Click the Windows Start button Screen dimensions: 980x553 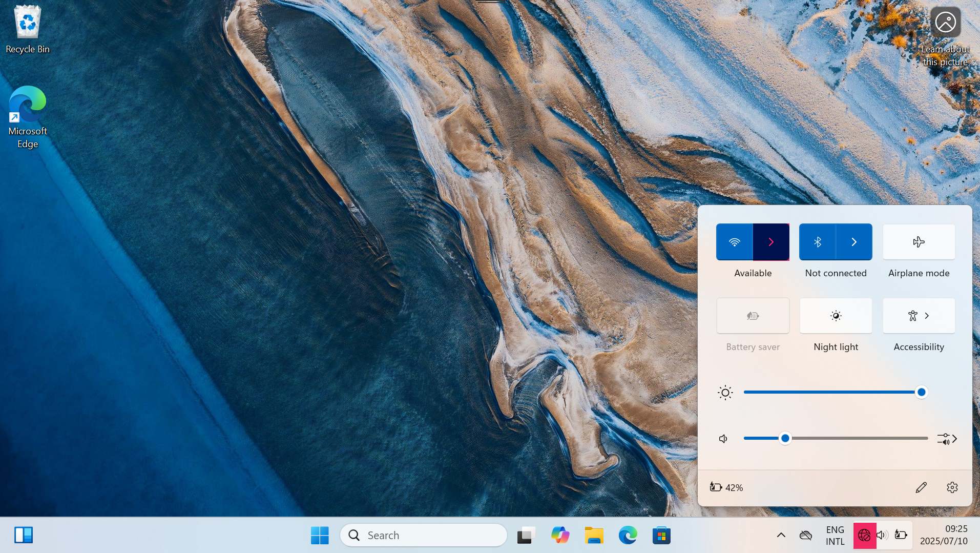[x=320, y=536]
